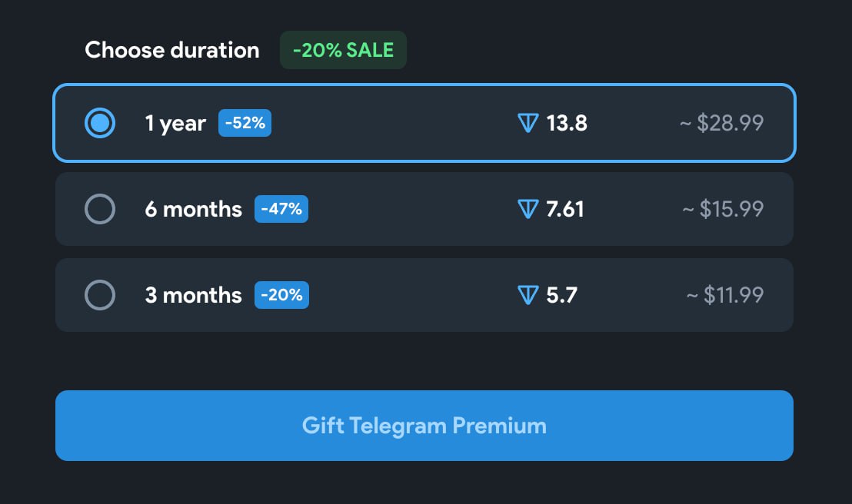
Task: Click the TON icon beside 5.7
Action: (528, 295)
